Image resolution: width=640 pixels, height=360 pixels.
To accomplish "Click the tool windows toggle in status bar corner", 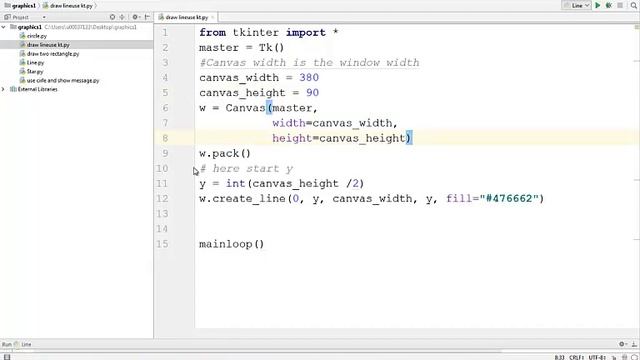I will point(7,357).
